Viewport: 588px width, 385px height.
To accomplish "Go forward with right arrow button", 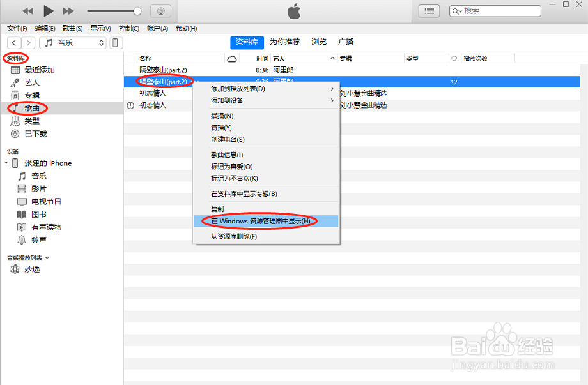I will click(x=28, y=43).
